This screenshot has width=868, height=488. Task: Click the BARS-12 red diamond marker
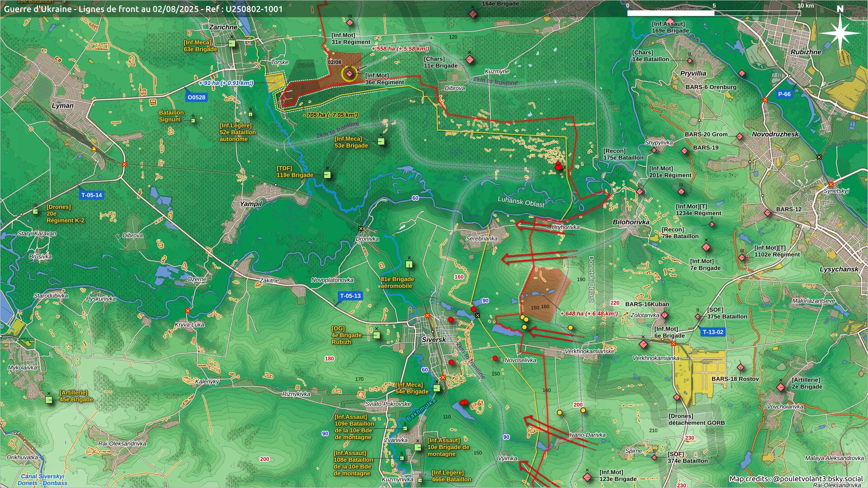click(x=768, y=212)
